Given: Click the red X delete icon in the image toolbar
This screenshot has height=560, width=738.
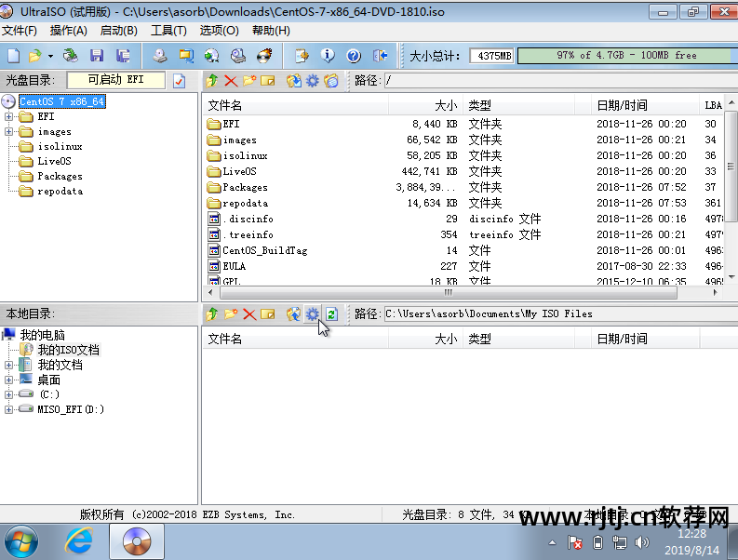Looking at the screenshot, I should pyautogui.click(x=231, y=81).
